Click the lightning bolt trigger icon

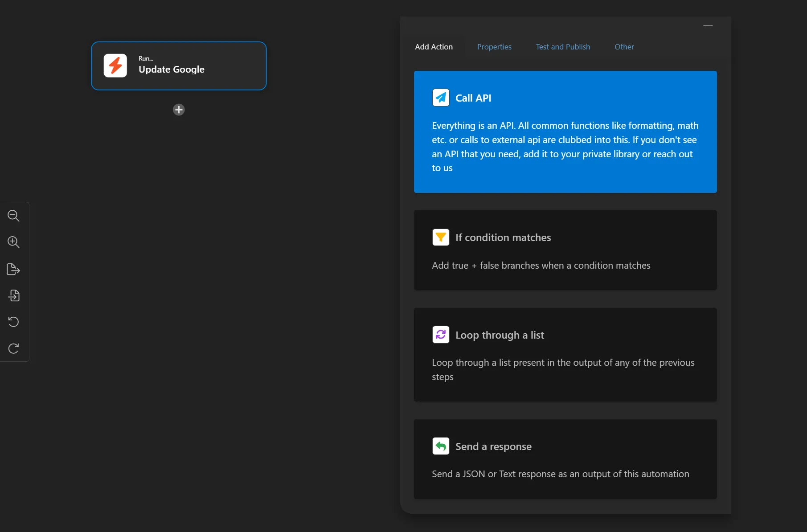coord(115,66)
